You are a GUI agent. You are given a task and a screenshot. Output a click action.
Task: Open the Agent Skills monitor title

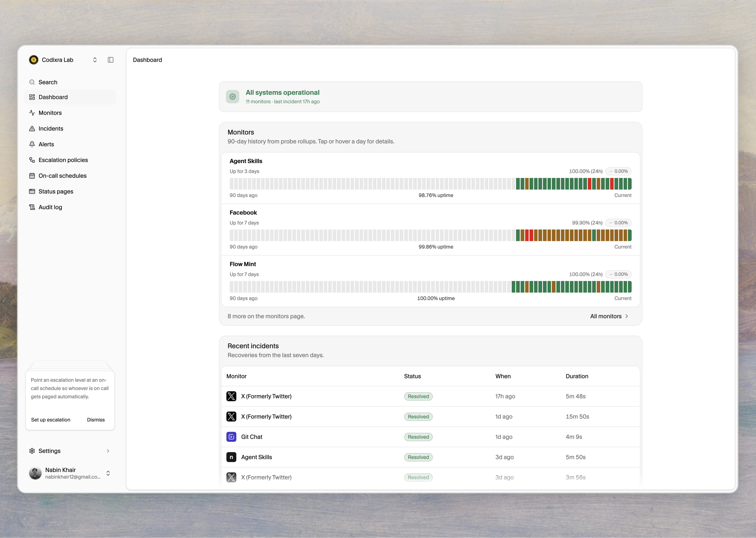[246, 161]
